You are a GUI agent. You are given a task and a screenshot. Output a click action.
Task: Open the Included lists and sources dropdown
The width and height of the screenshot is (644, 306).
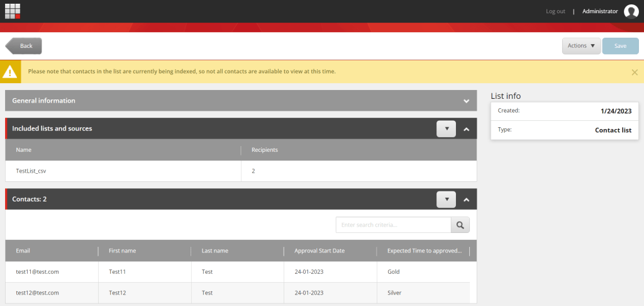click(446, 128)
